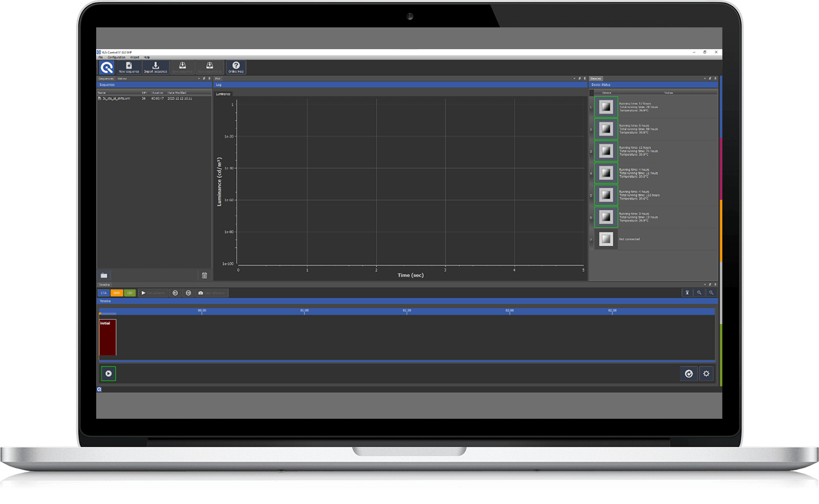This screenshot has width=819, height=504.
Task: Float the Sequences panel with undock icon
Action: tap(204, 79)
